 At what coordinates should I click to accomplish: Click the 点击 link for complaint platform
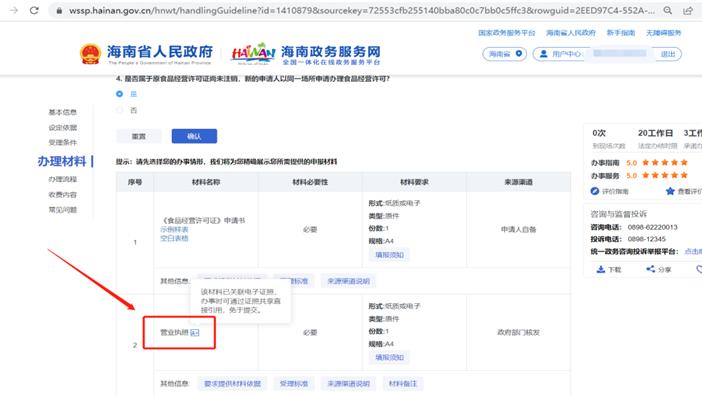[x=693, y=251]
